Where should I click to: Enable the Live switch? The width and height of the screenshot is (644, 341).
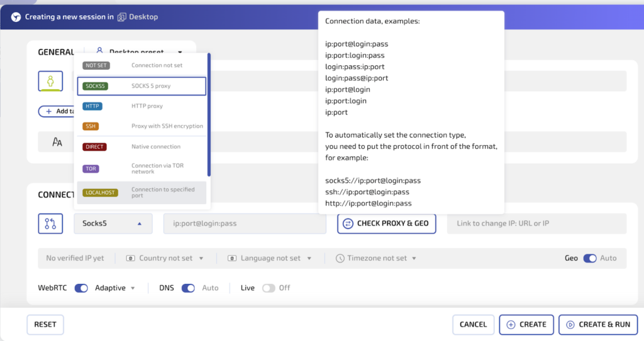pos(269,288)
